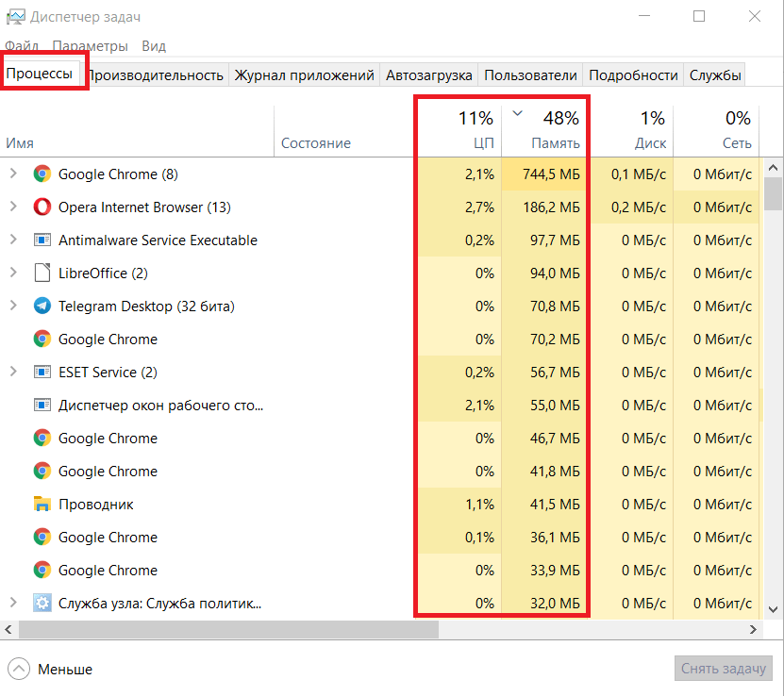Click the Снять задачу button
784x696 pixels.
coord(724,669)
